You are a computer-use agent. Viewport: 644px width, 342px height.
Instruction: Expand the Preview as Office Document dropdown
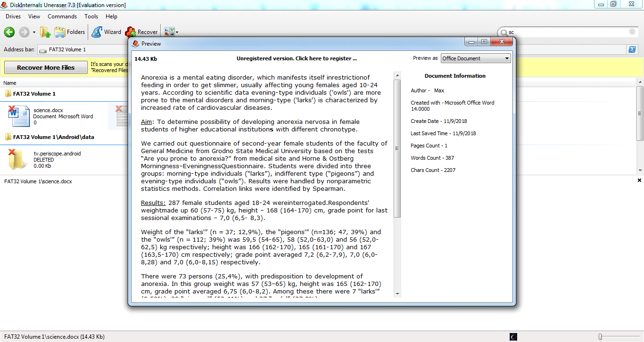507,58
